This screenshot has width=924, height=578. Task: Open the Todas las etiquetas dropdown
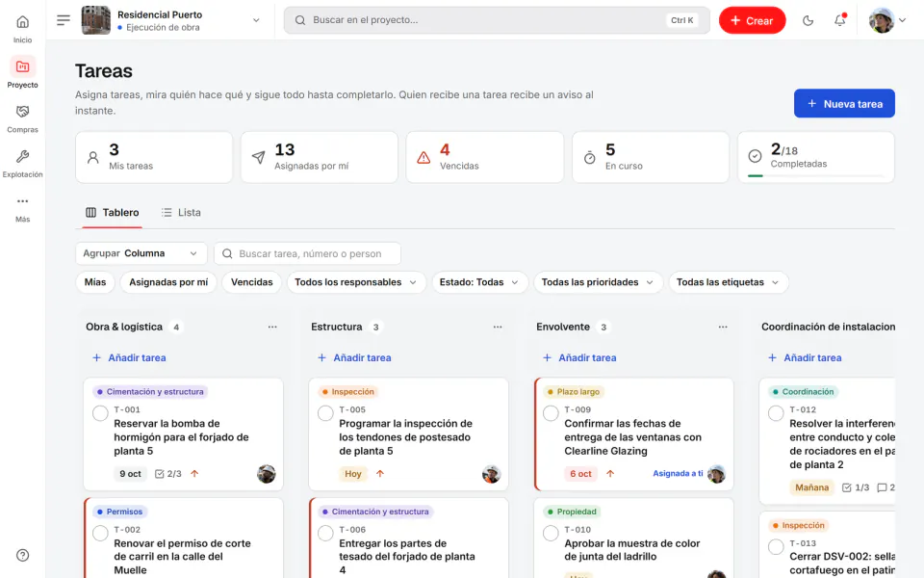point(729,282)
